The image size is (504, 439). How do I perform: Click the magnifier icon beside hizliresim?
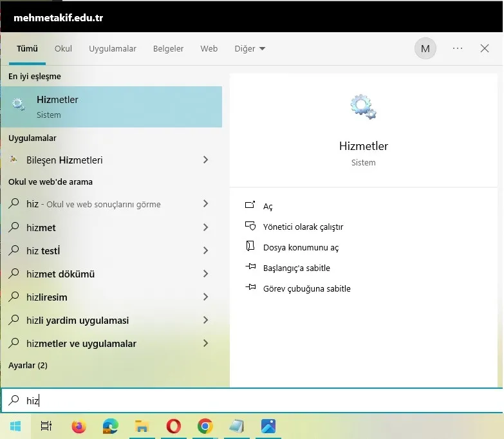14,297
